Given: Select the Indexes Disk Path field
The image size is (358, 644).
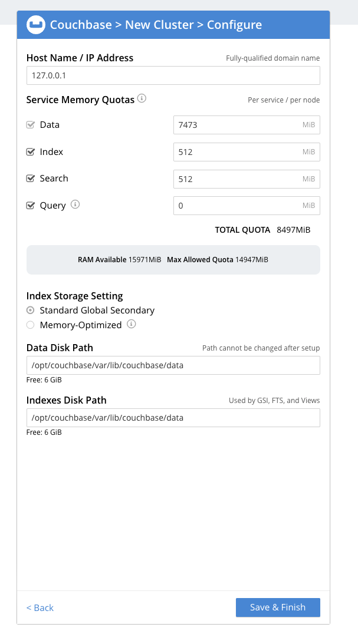Looking at the screenshot, I should click(173, 417).
